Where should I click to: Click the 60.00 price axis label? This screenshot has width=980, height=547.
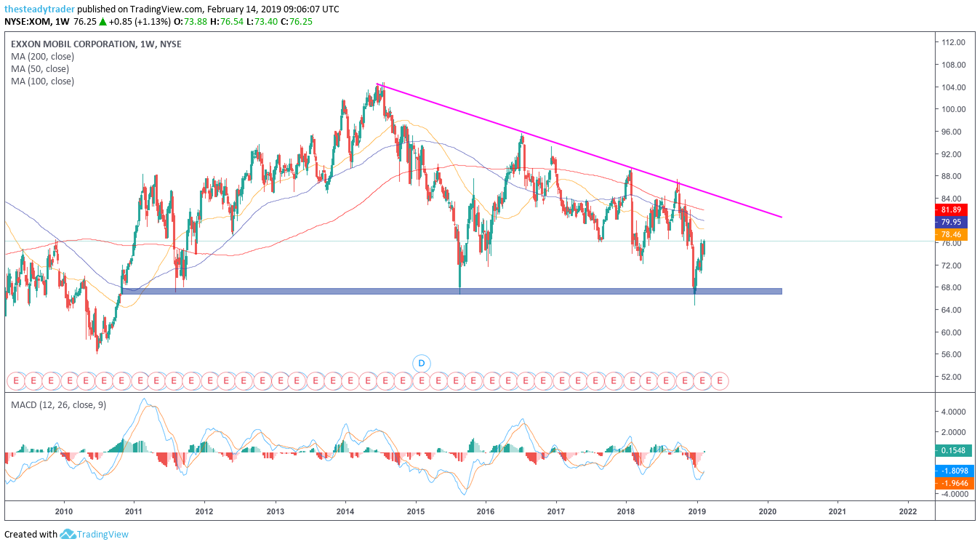click(x=952, y=332)
